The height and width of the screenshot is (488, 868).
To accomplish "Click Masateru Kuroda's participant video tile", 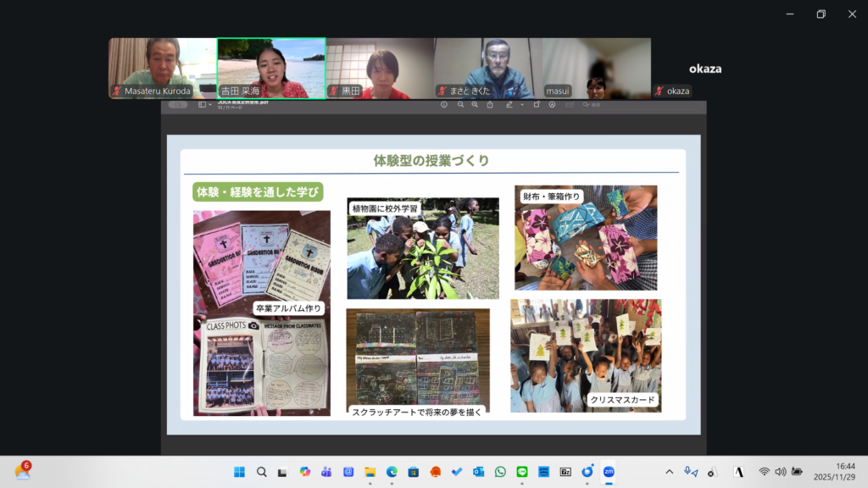I will tap(162, 68).
